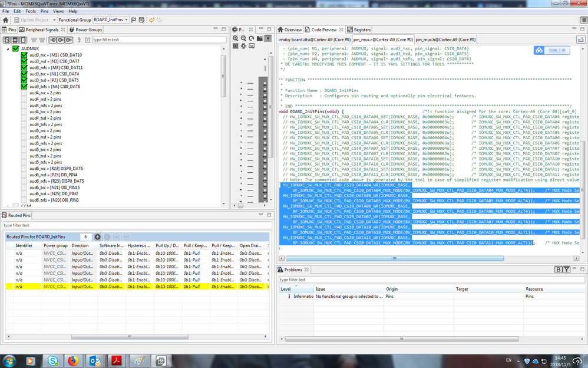Click the Routed Pins table horizontal scrollbar
The image size is (588, 368).
[130, 337]
